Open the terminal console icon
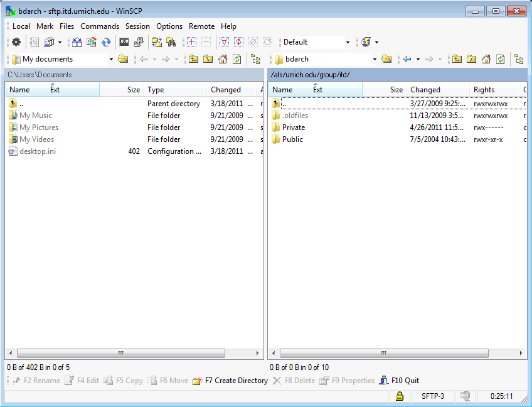The width and height of the screenshot is (532, 407). (124, 42)
